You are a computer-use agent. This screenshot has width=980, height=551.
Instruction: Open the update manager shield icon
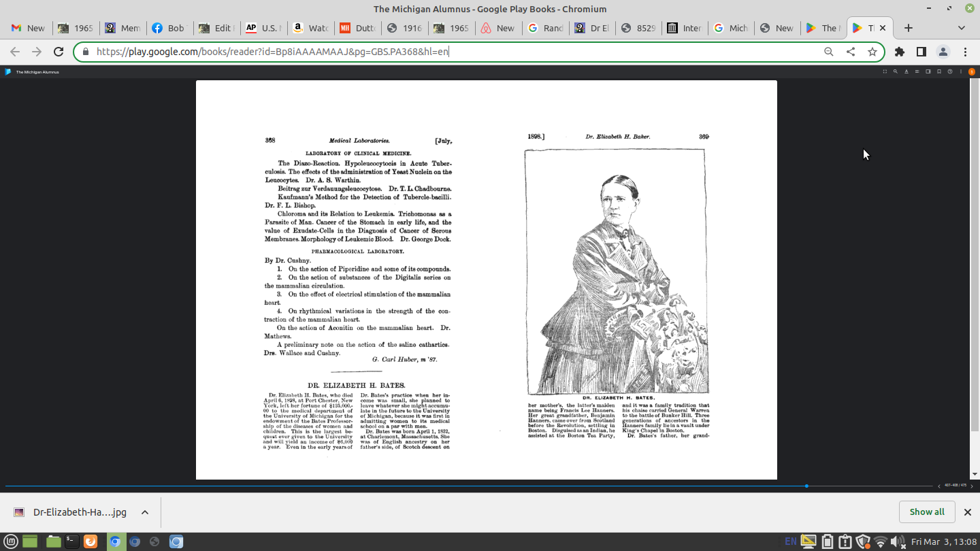[863, 541]
